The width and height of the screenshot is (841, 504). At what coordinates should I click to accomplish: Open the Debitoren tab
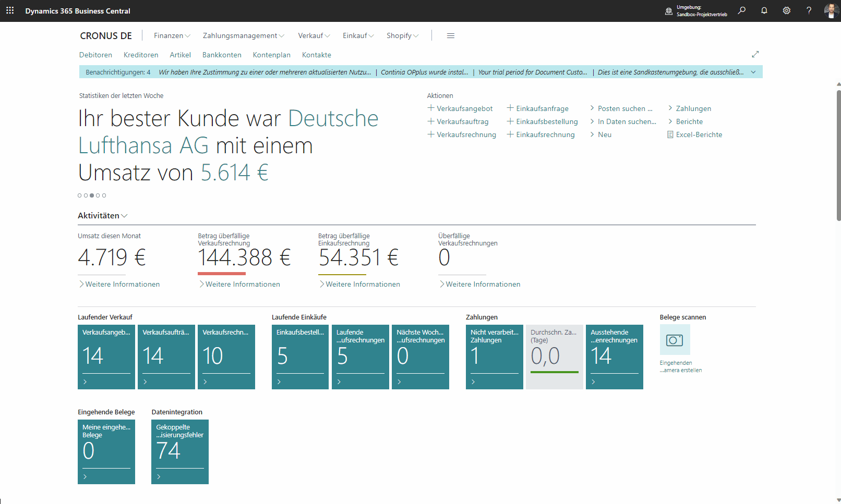click(x=95, y=55)
